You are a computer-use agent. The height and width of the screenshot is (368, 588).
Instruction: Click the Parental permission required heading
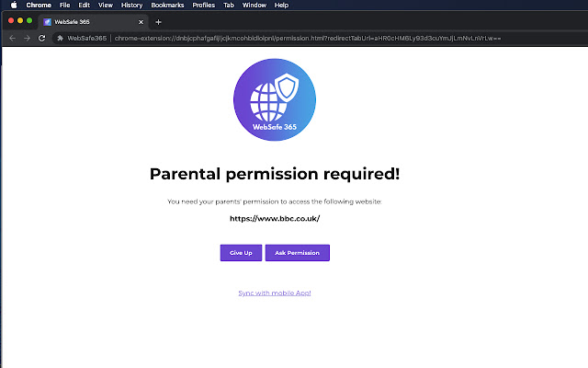click(x=275, y=174)
